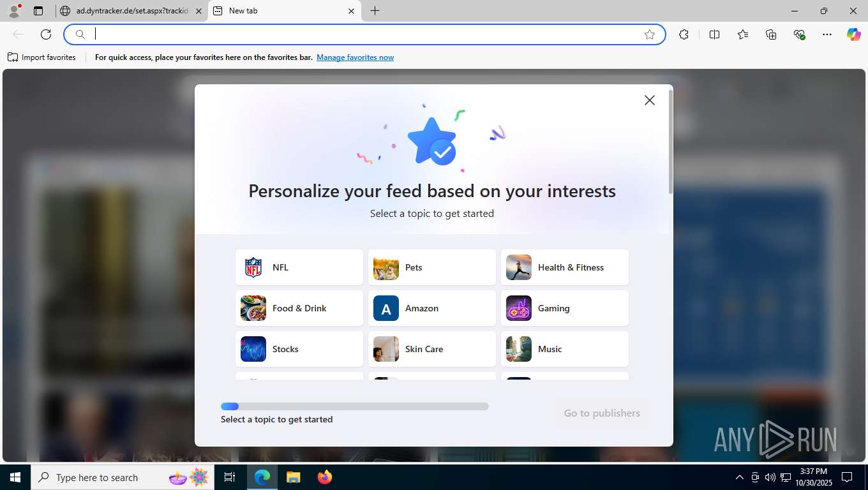Open File Explorer from taskbar
868x490 pixels.
(x=293, y=477)
